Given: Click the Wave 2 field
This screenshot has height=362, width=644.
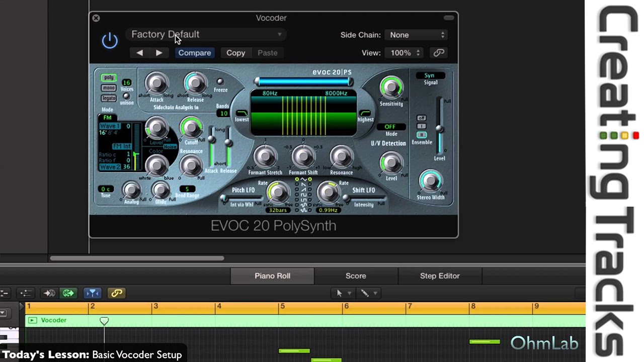Looking at the screenshot, I should (110, 167).
